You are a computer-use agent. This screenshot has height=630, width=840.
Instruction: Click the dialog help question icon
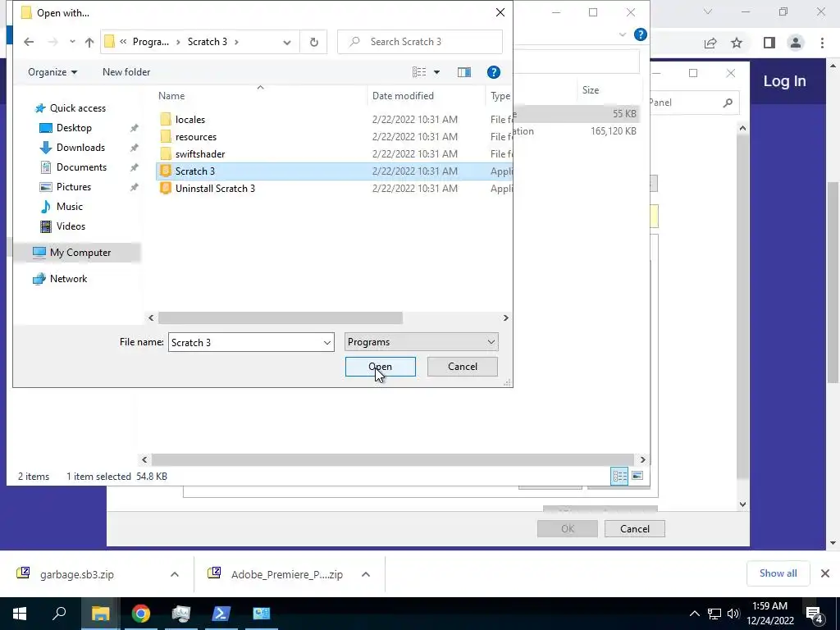(x=493, y=72)
